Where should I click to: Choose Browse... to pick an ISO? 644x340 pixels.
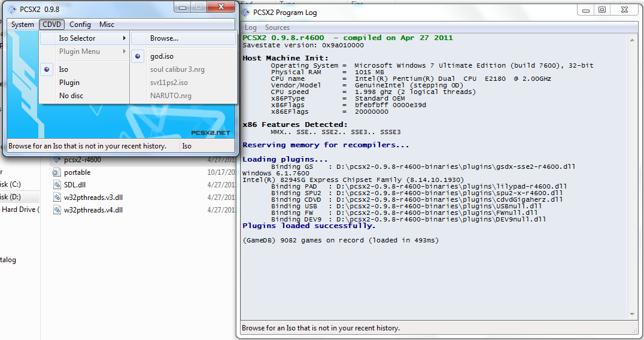pos(184,38)
